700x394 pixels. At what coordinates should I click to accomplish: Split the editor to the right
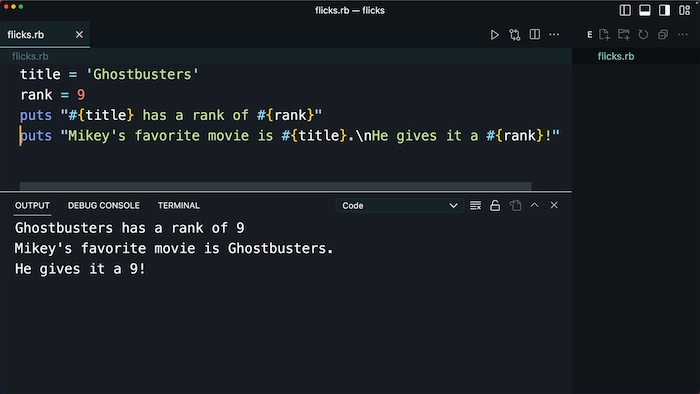pos(534,34)
